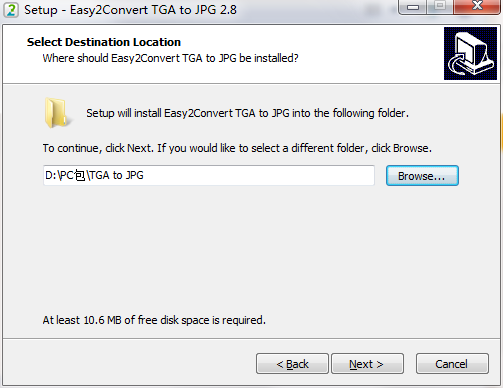503x388 pixels.
Task: Click the installer computer graphic in header
Action: click(470, 53)
